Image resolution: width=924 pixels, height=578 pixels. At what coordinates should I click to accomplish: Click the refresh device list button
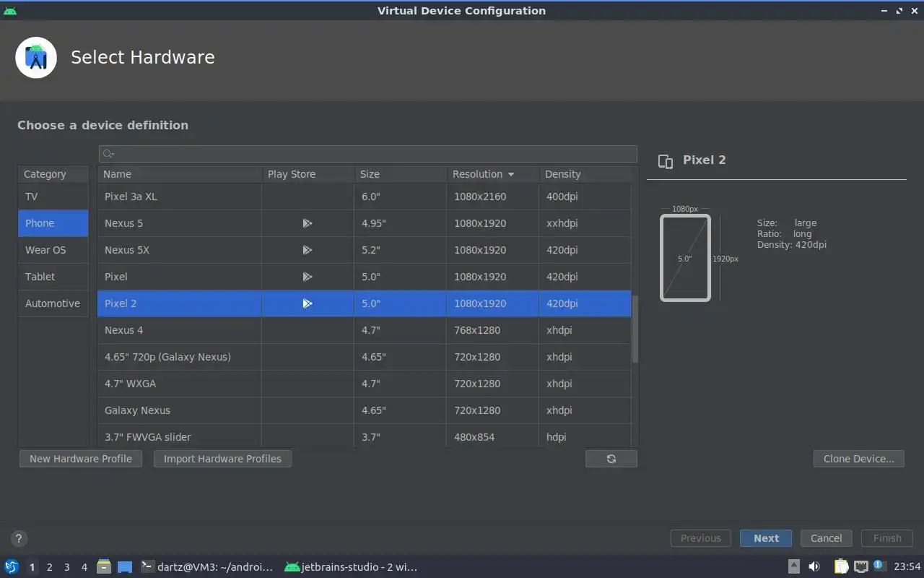coord(611,459)
